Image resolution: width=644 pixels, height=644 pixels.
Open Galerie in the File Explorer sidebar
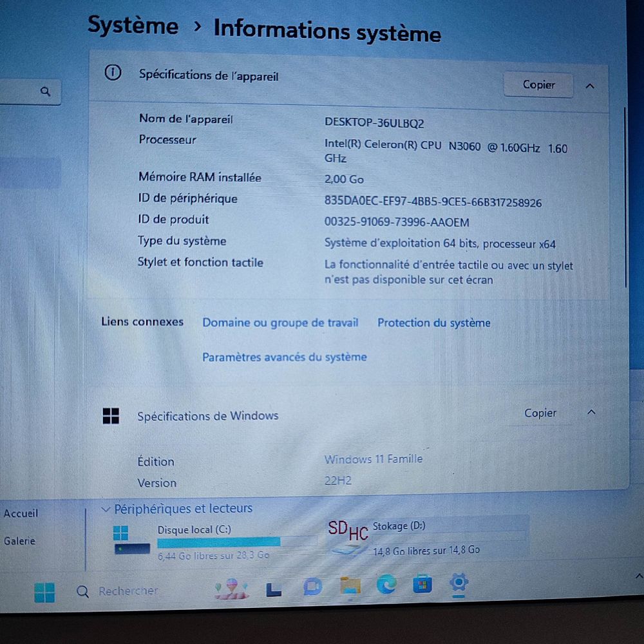(x=19, y=541)
